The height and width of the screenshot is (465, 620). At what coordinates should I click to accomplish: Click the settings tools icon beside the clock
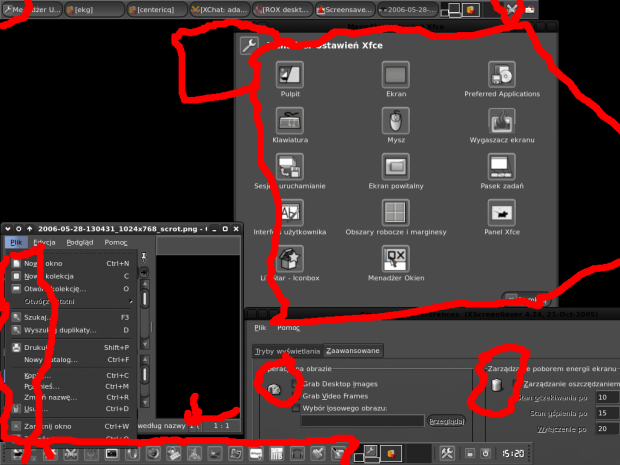[447, 453]
